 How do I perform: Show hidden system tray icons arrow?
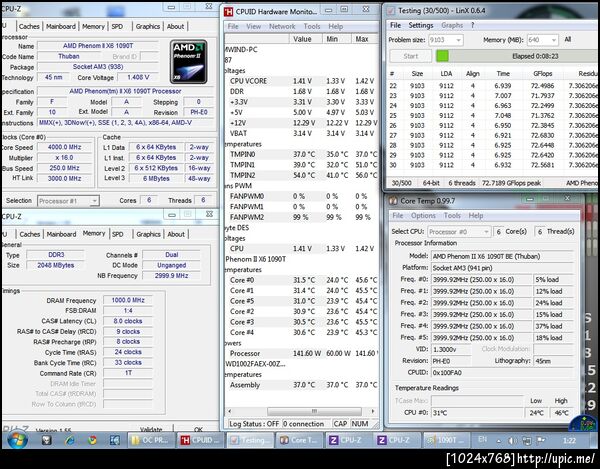[x=499, y=441]
